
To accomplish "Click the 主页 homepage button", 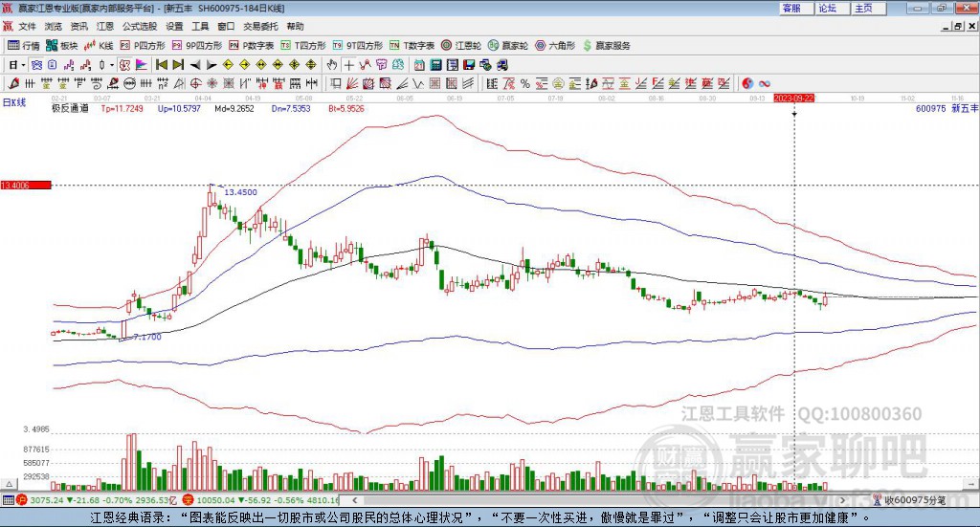I will click(x=868, y=8).
